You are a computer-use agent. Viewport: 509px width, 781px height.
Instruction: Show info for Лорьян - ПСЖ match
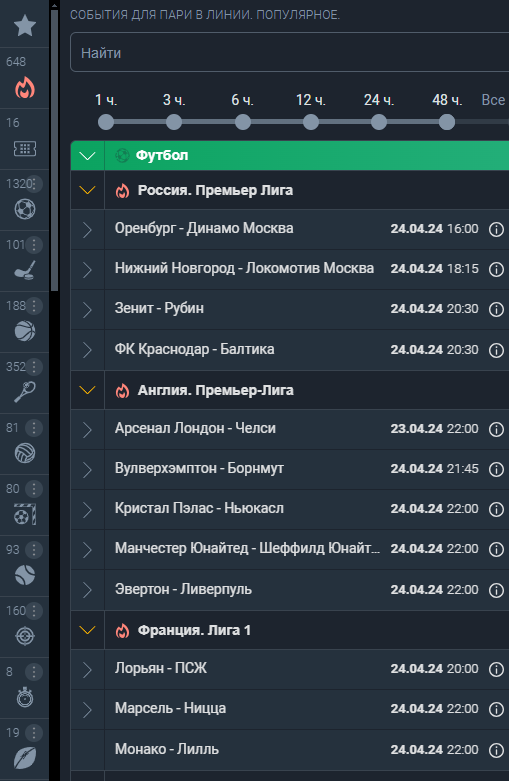click(x=496, y=669)
